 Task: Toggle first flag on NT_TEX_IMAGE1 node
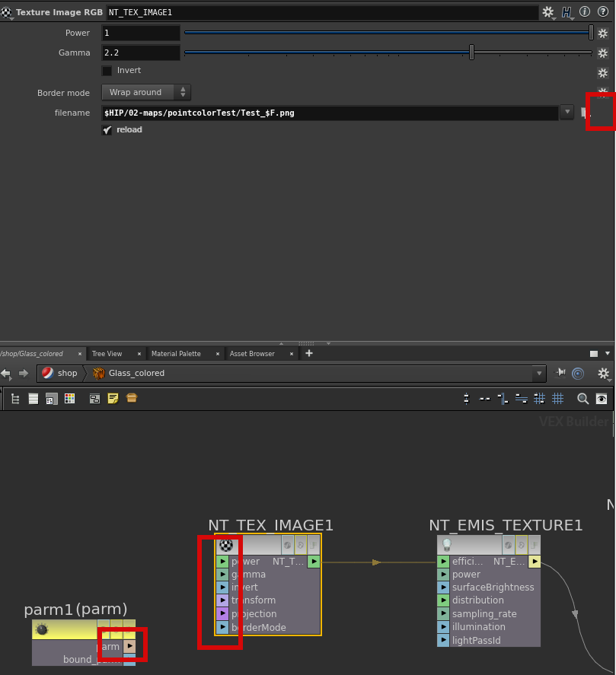tap(287, 545)
